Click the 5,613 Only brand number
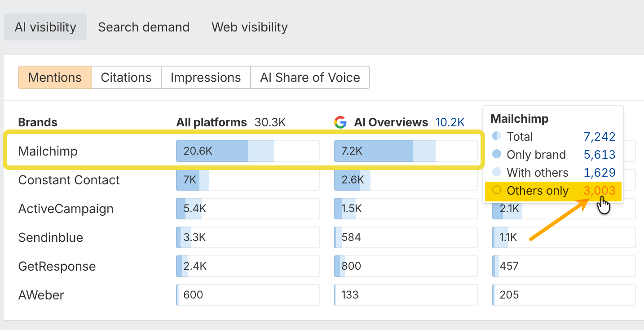Screen dimensions: 644x330 (599, 155)
